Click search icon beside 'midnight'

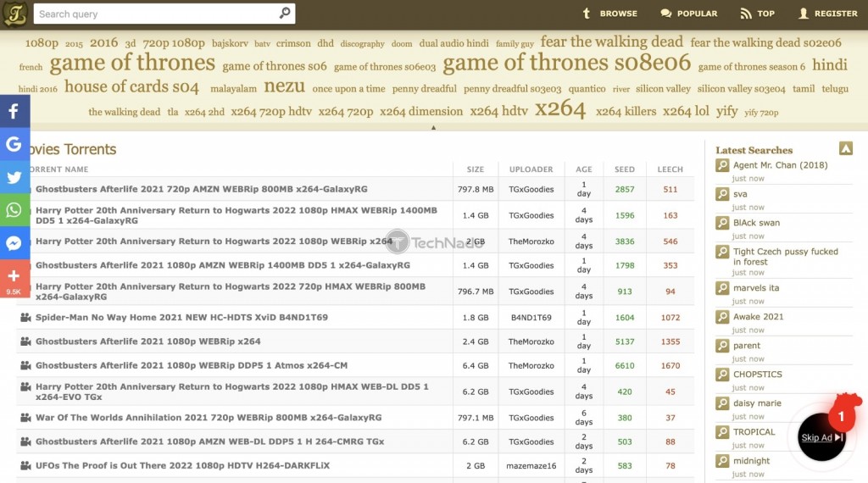722,460
